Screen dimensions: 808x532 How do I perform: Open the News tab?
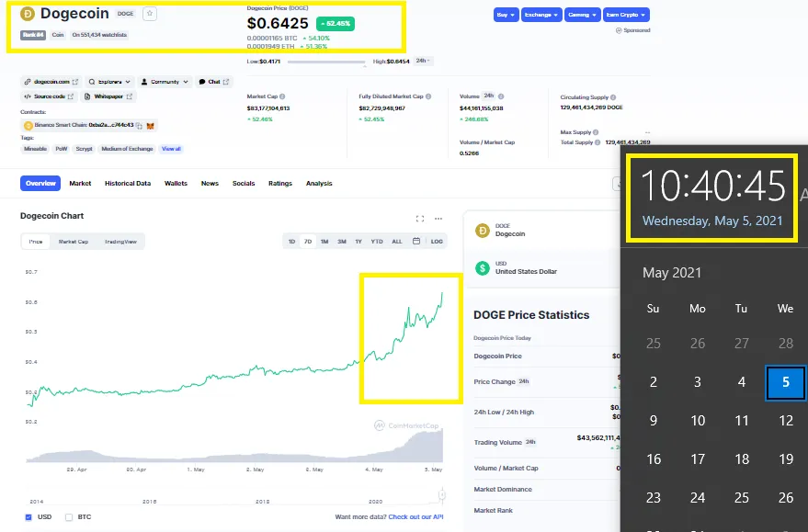coord(210,184)
